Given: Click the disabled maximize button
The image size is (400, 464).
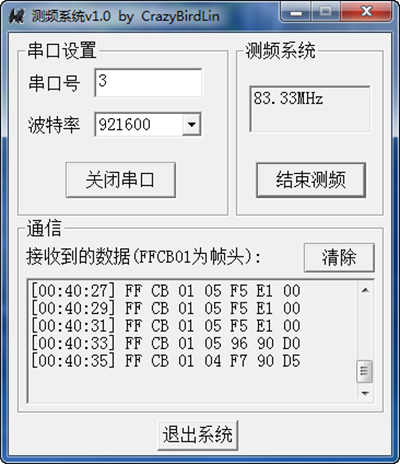Looking at the screenshot, I should (326, 12).
